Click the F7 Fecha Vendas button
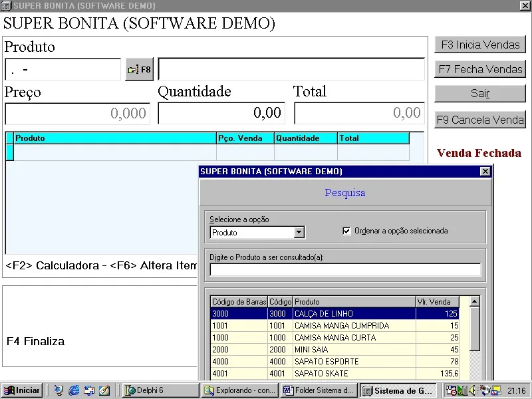Image resolution: width=532 pixels, height=399 pixels. [x=480, y=69]
